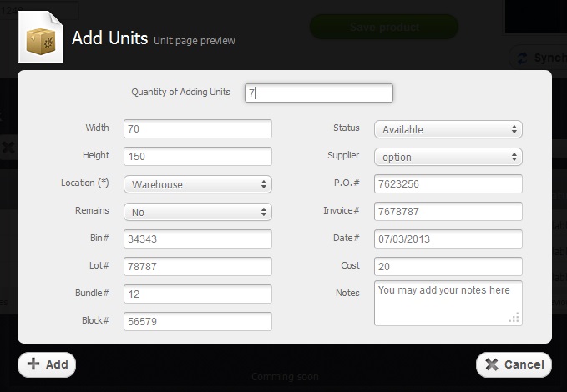This screenshot has width=567, height=392.
Task: Select the Height input field
Action: coord(198,157)
